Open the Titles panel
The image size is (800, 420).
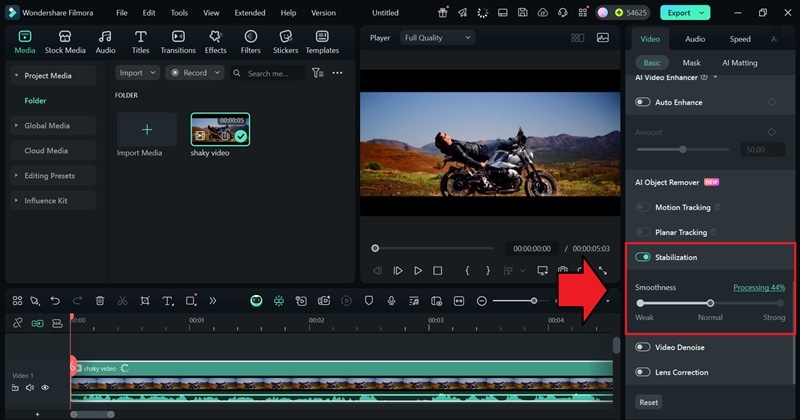click(140, 42)
